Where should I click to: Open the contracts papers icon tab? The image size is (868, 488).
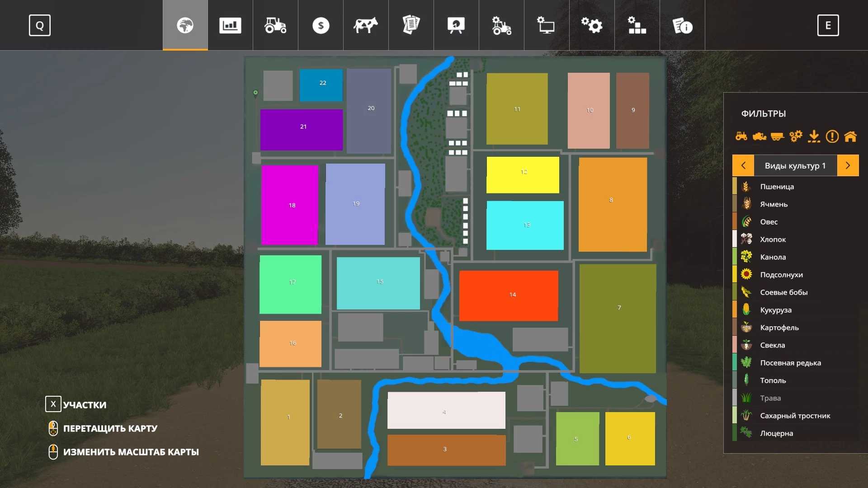[411, 25]
